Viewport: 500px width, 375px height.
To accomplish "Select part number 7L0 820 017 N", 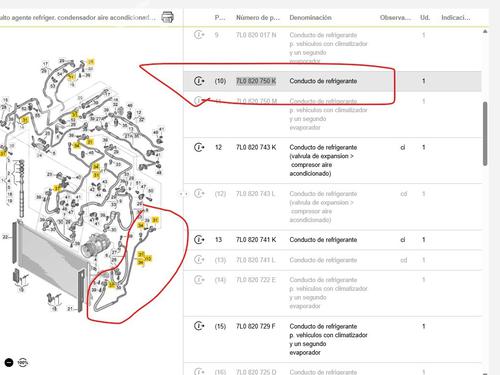I will (256, 35).
